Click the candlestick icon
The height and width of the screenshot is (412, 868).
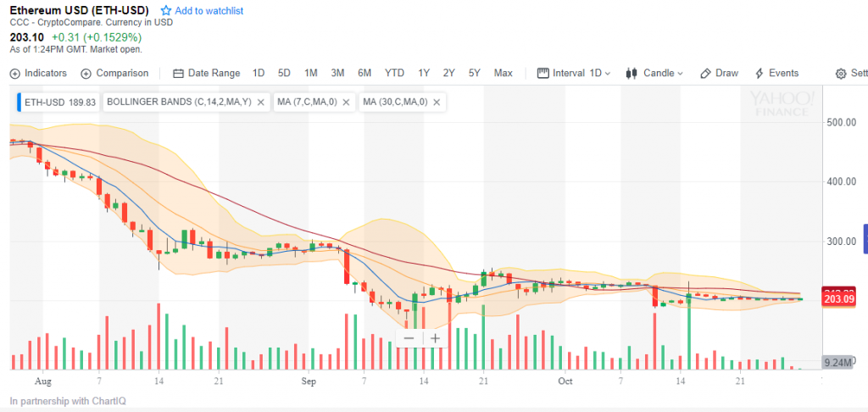(632, 73)
